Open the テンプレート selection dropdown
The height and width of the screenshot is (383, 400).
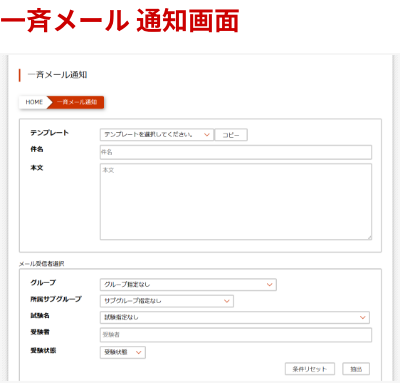(x=157, y=135)
